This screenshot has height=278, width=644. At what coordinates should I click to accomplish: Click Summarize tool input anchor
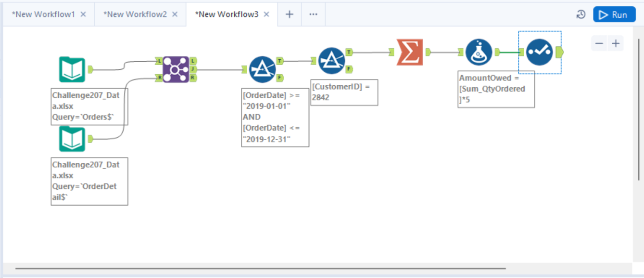click(x=392, y=52)
